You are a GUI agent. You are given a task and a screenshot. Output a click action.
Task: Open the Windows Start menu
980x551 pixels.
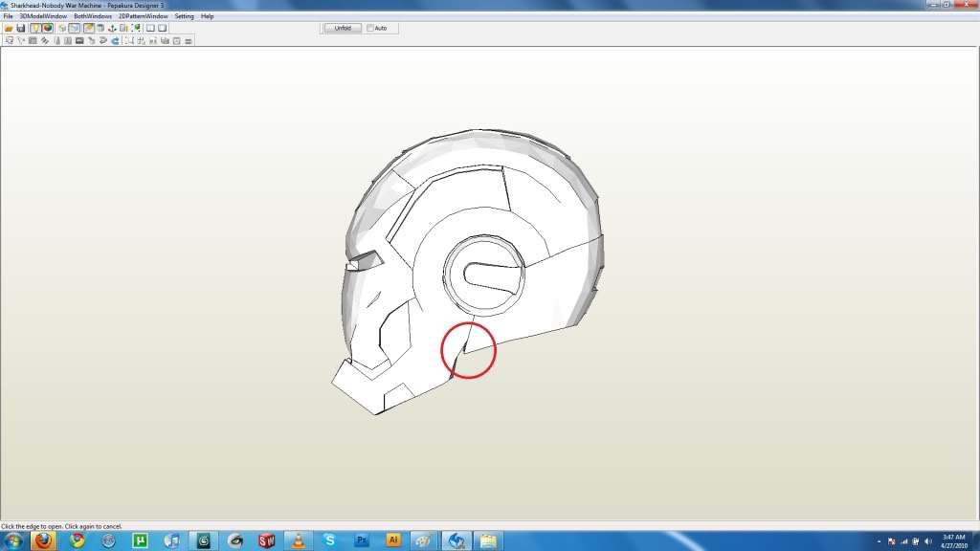[13, 540]
